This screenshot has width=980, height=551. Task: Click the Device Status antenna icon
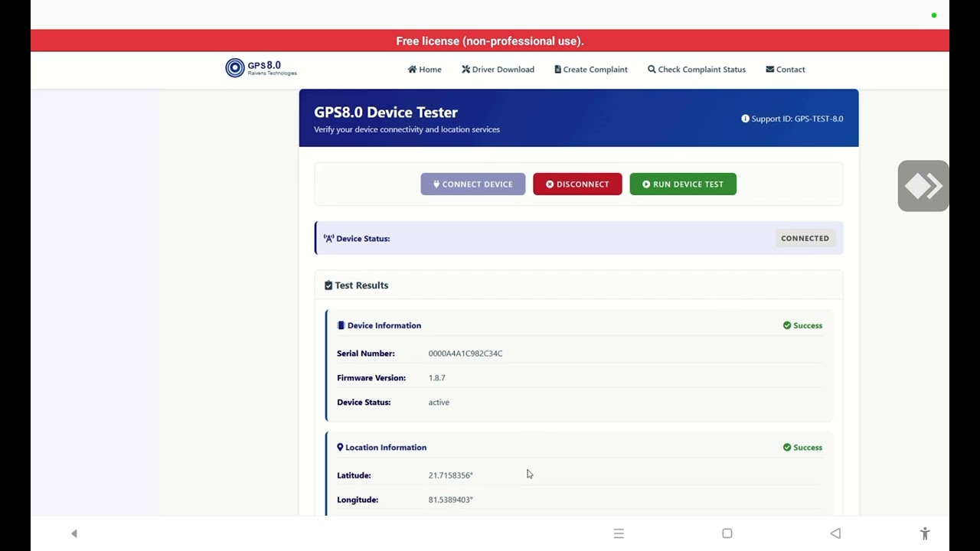328,239
